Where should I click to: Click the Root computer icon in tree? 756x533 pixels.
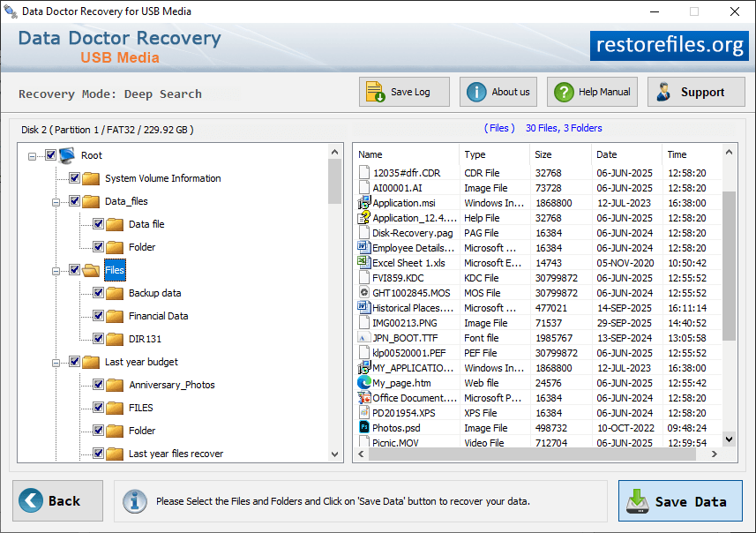[x=67, y=155]
